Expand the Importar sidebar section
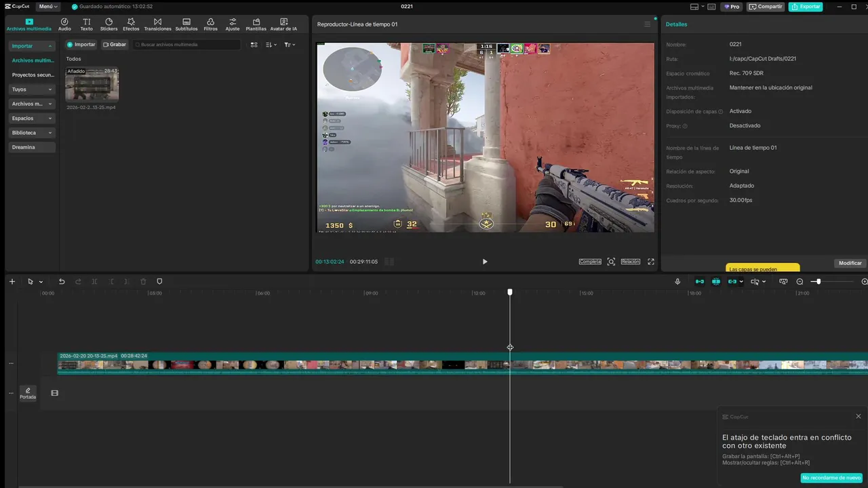 tap(32, 46)
